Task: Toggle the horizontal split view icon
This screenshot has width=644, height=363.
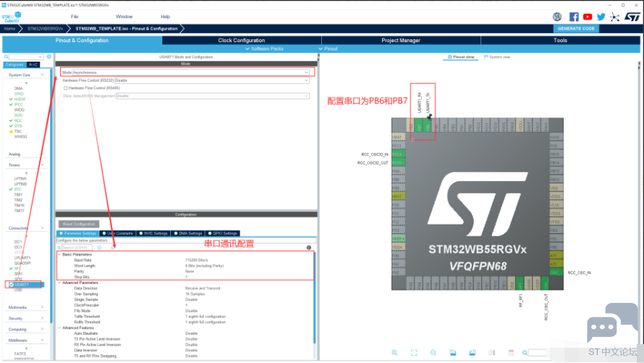Action: click(x=511, y=353)
